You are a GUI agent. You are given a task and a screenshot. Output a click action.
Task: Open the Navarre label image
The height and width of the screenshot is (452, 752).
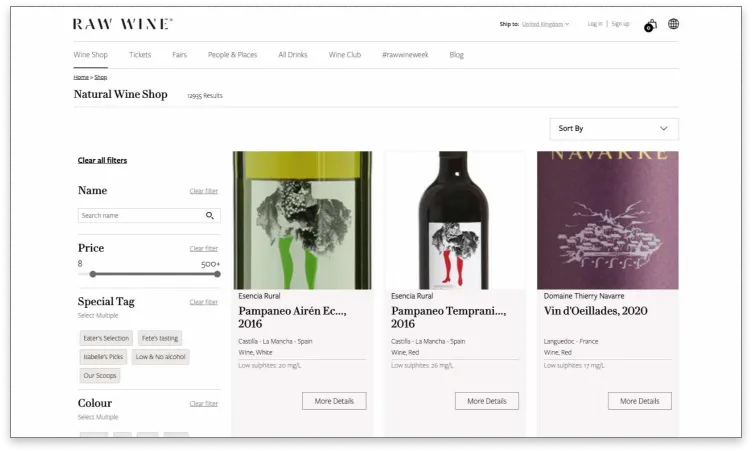(x=608, y=220)
